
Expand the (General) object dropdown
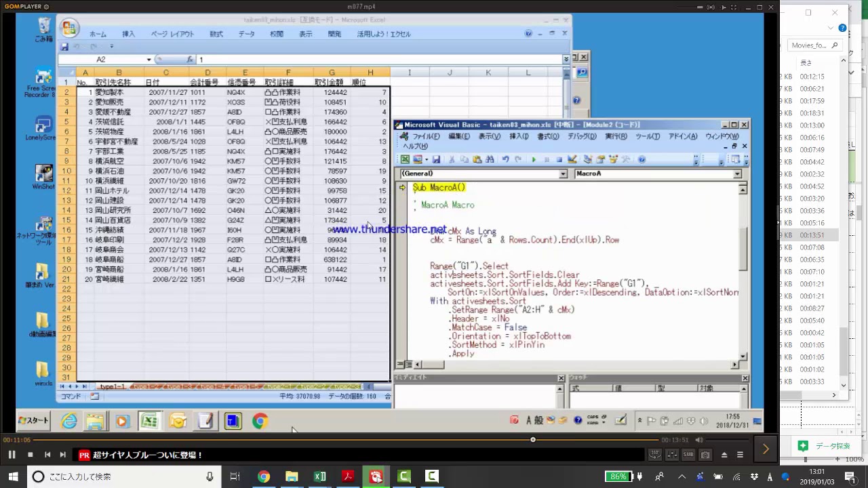click(563, 174)
